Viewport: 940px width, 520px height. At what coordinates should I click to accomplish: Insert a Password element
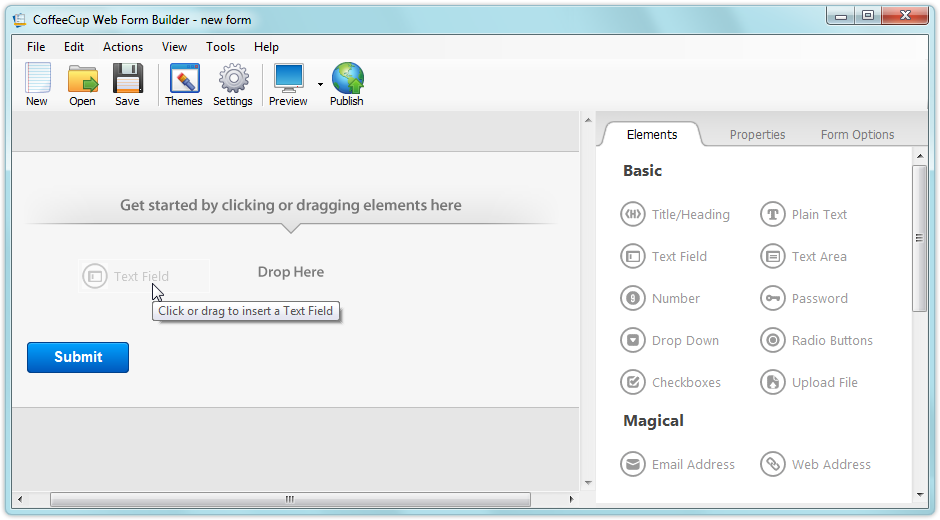click(804, 298)
